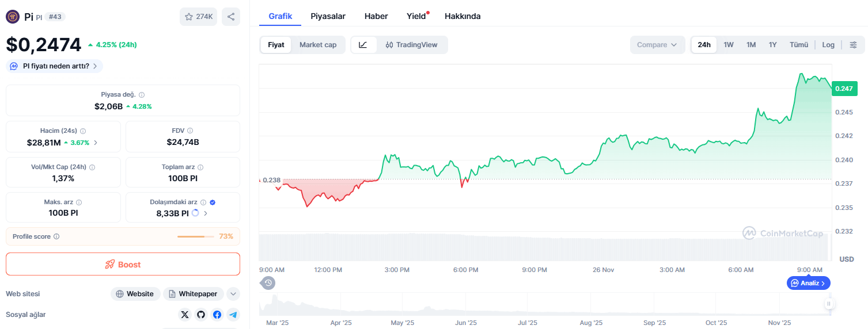Open the Grafik tab
Image resolution: width=868 pixels, height=329 pixels.
click(281, 16)
